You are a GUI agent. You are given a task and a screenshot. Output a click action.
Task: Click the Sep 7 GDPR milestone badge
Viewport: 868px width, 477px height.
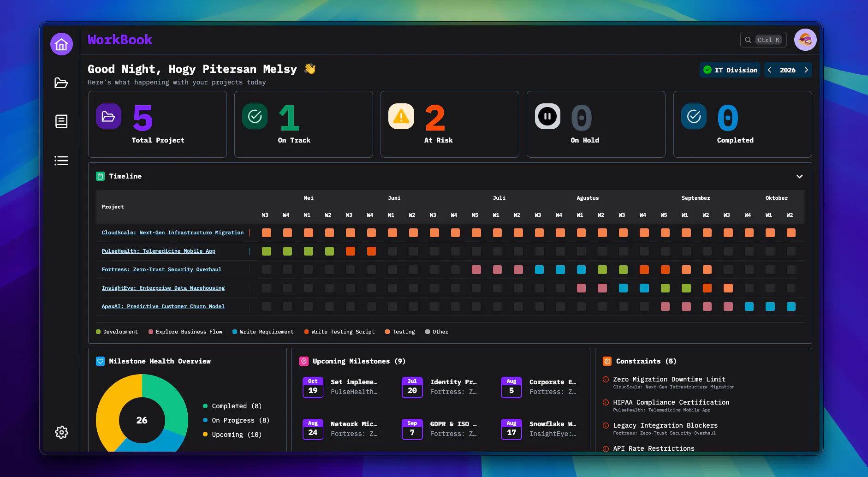[412, 429]
